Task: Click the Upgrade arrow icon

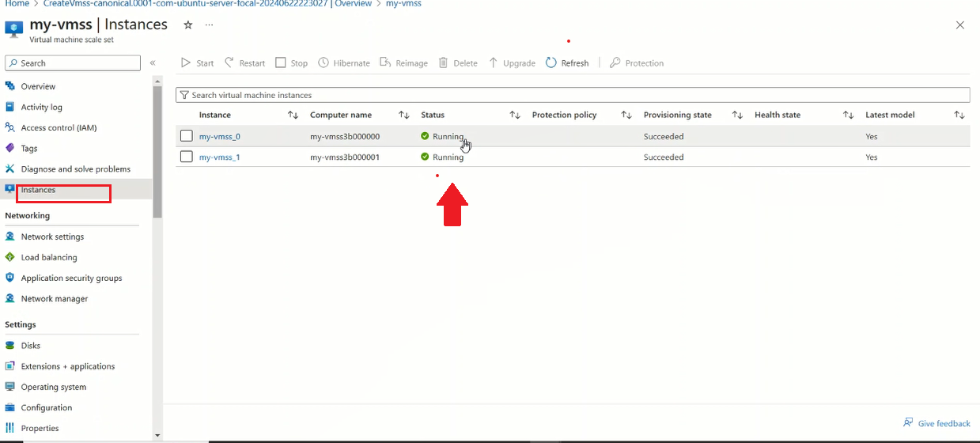Action: click(x=494, y=62)
